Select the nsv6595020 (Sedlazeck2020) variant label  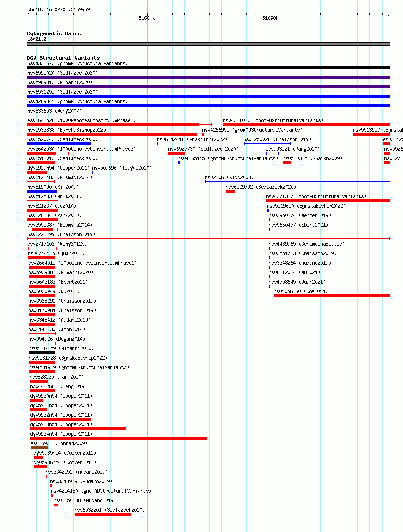point(62,73)
